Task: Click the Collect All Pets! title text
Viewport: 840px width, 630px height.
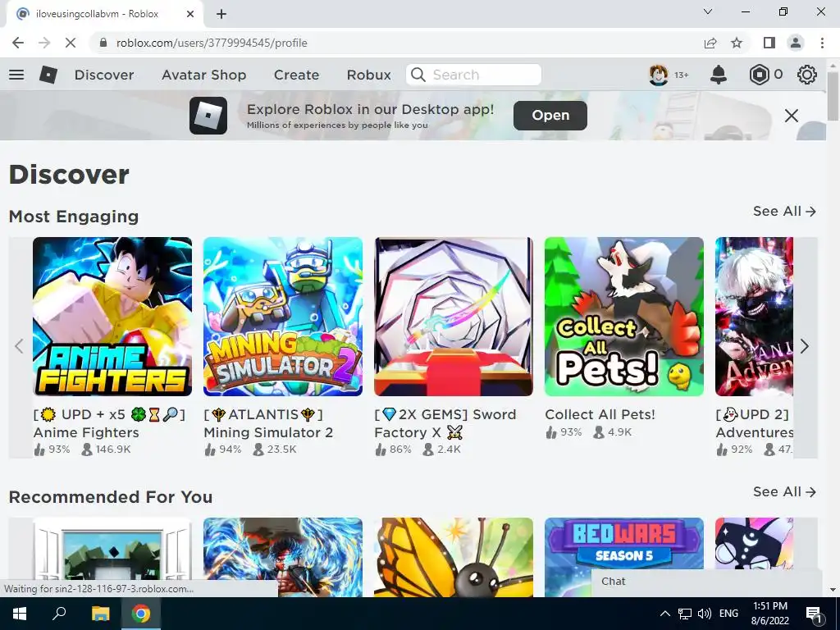Action: point(600,414)
